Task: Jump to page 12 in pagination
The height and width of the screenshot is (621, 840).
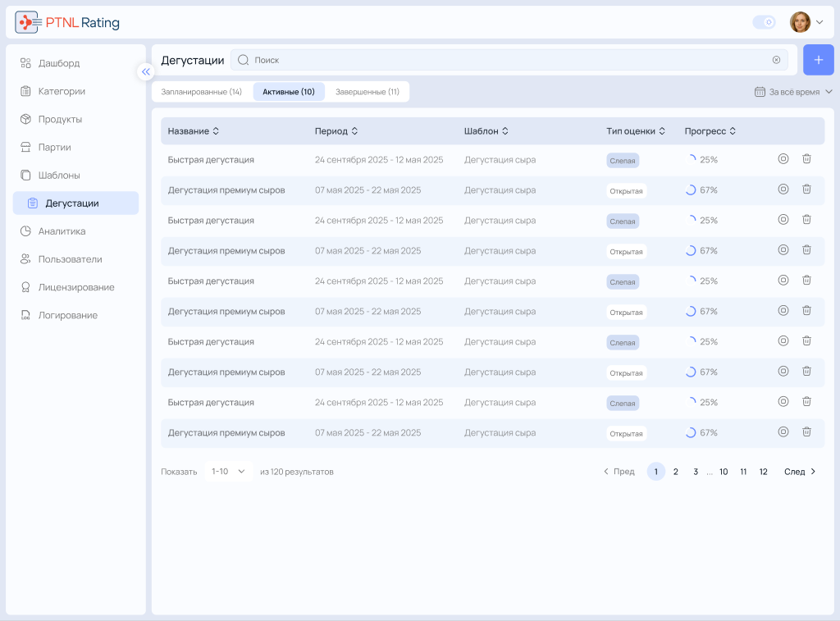Action: point(764,472)
